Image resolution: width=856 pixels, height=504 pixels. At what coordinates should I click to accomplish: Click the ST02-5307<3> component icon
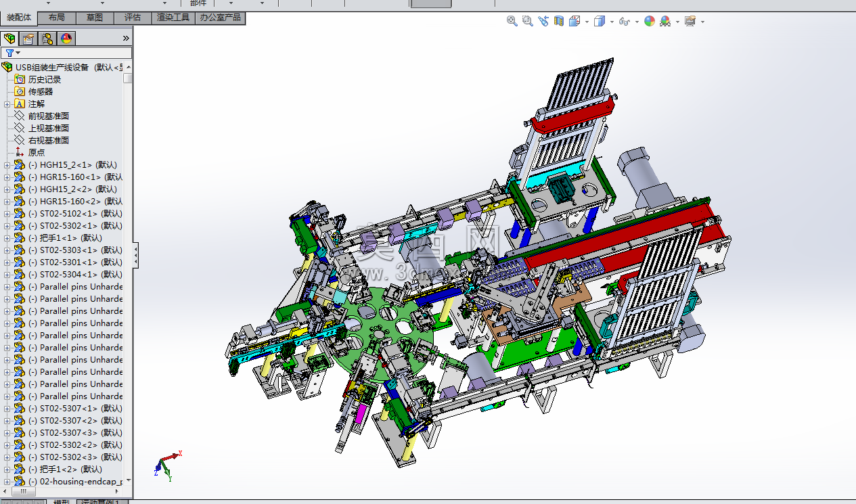[x=20, y=432]
